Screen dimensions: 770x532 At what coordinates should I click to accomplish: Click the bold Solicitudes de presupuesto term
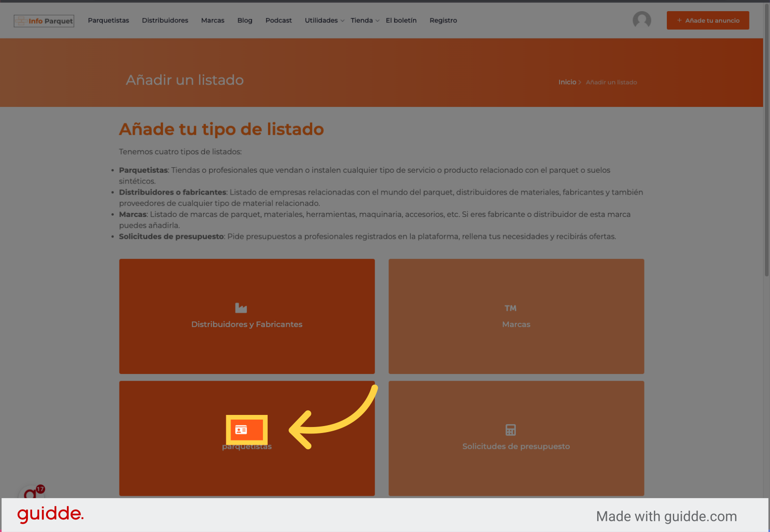pos(171,236)
